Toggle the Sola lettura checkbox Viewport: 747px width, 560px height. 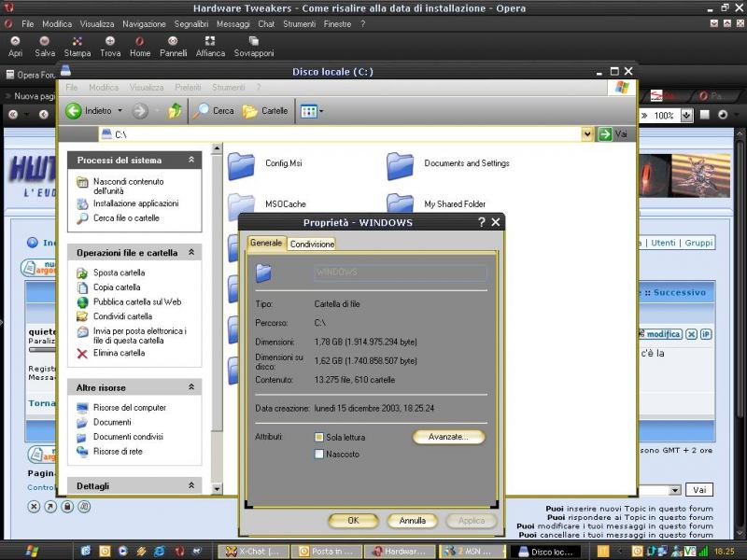[x=319, y=437]
